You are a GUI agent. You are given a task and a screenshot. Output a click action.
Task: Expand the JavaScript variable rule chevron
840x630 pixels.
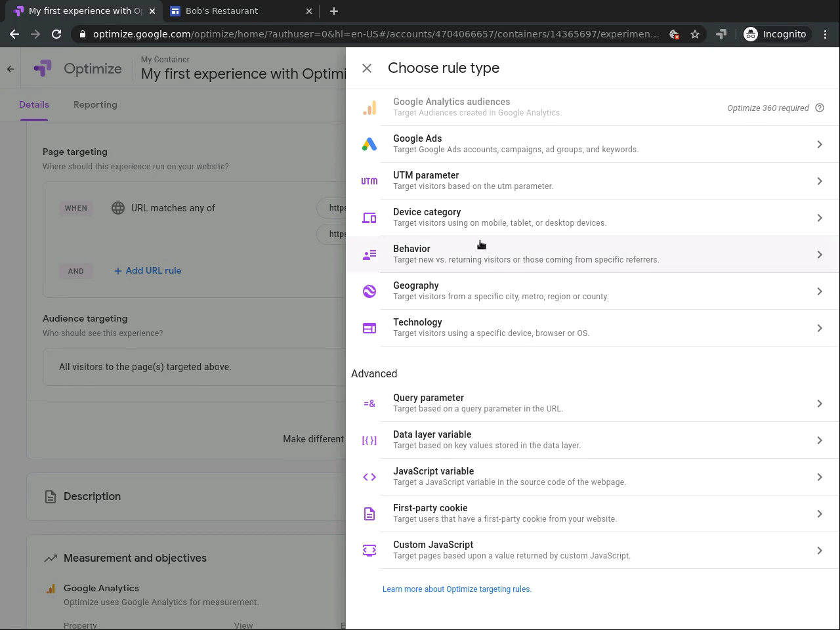(820, 477)
